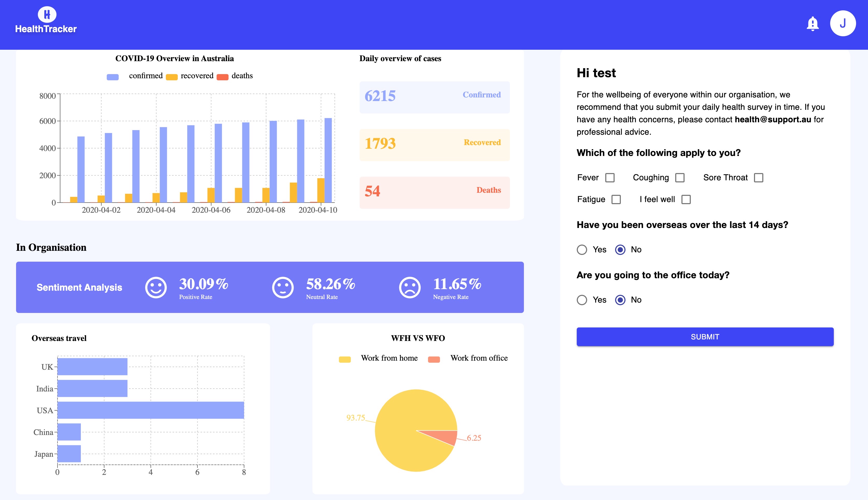Toggle the Work from office legend swatch

pyautogui.click(x=434, y=360)
